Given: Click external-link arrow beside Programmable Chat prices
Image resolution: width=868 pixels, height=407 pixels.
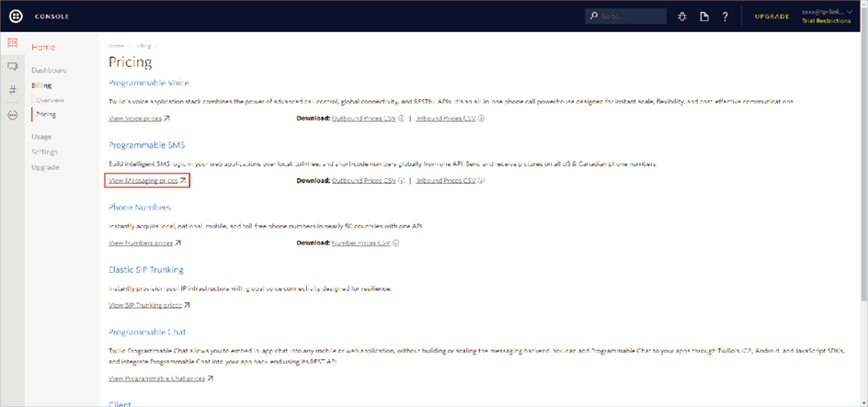Looking at the screenshot, I should tap(211, 379).
